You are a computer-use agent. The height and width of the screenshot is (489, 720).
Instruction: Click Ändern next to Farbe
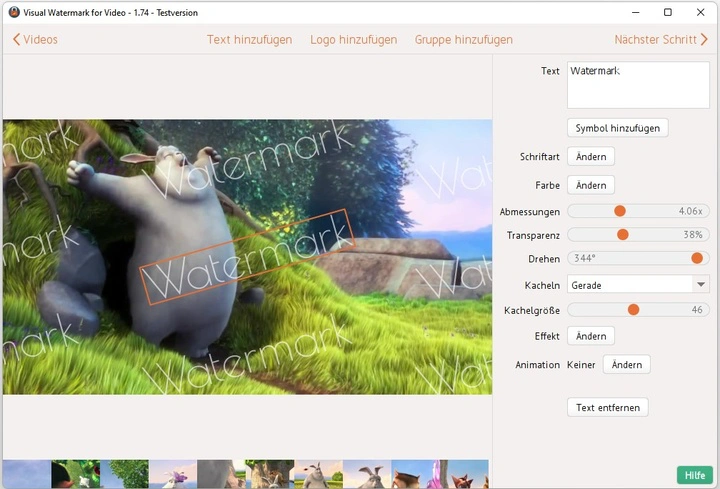(x=591, y=185)
